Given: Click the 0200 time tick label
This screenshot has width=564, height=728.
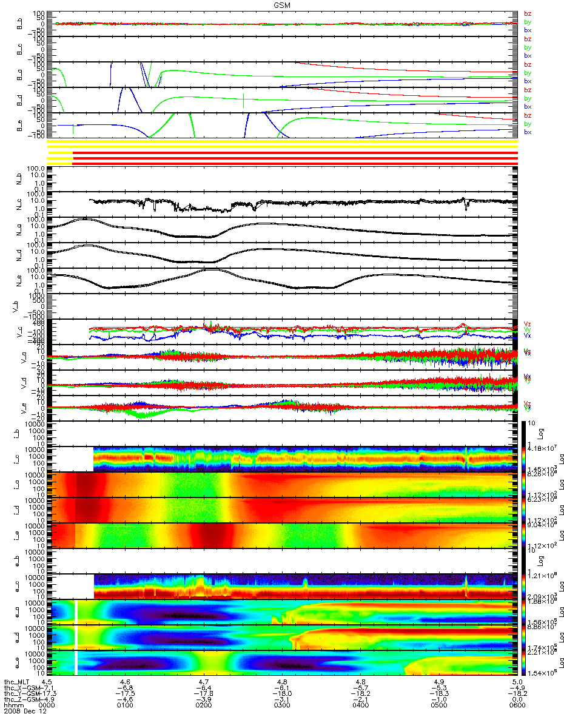Looking at the screenshot, I should tap(204, 706).
